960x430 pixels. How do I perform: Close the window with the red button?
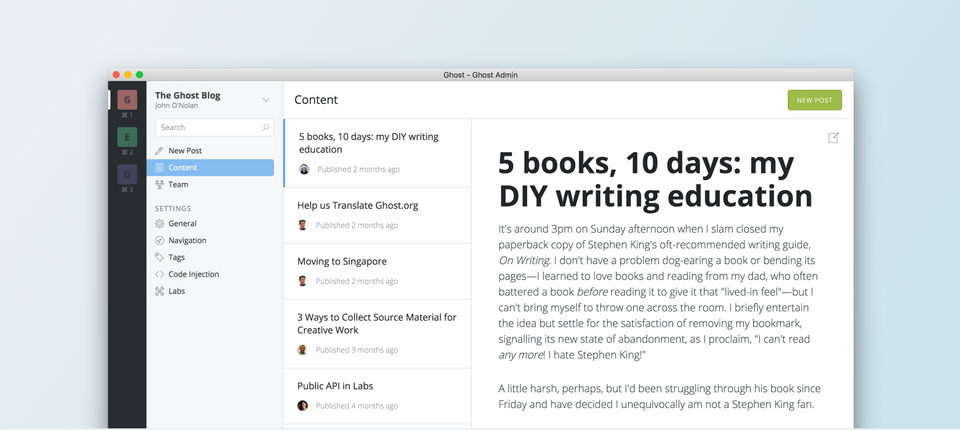[116, 75]
